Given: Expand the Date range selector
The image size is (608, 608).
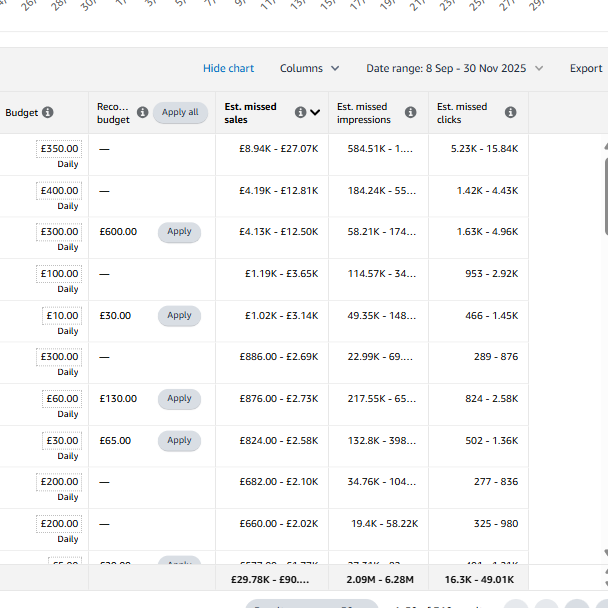Looking at the screenshot, I should (455, 69).
